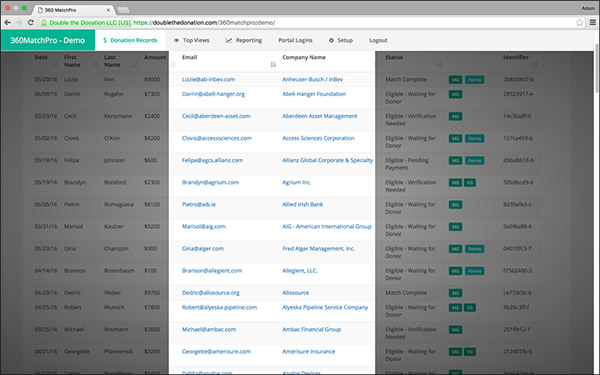Screen dimensions: 600x375
Task: Click last name Romaguera cell
Action: click(x=119, y=205)
